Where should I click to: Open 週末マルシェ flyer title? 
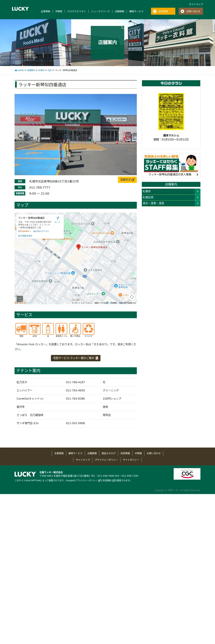tap(171, 135)
